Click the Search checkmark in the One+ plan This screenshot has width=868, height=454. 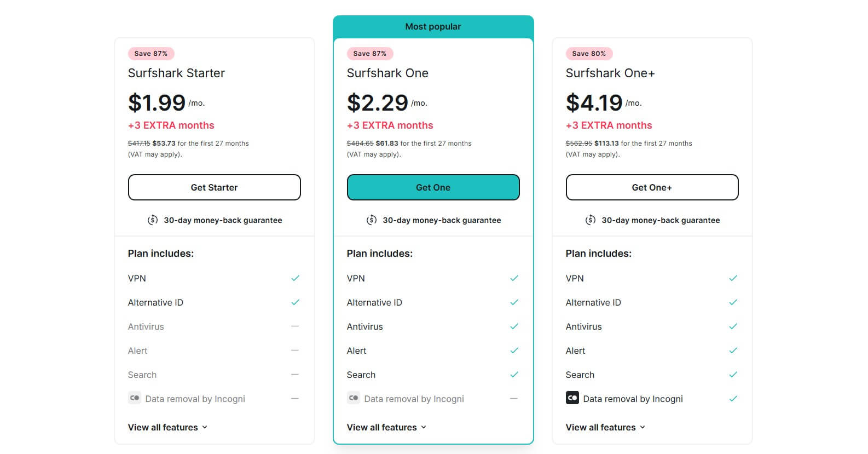(x=733, y=374)
